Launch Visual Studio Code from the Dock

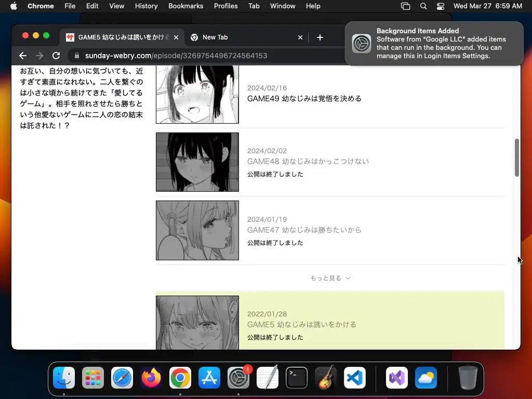click(355, 378)
